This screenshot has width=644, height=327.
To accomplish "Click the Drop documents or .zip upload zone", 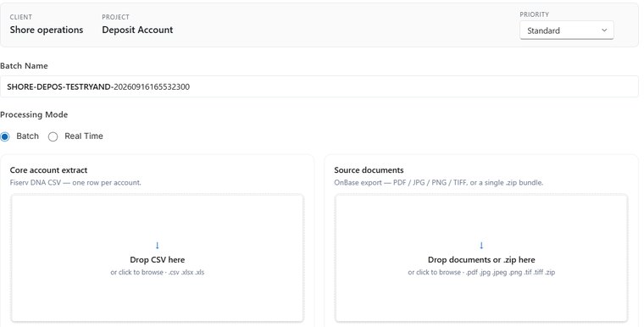I will tap(481, 258).
